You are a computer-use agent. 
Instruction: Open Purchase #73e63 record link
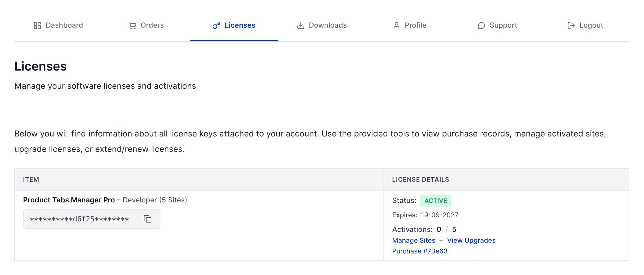click(420, 251)
